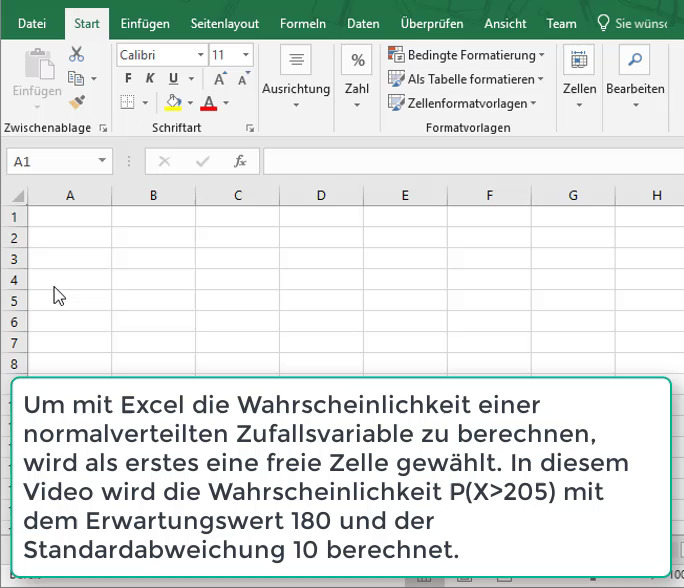Open the Datei tab
684x588 pixels.
pyautogui.click(x=32, y=24)
